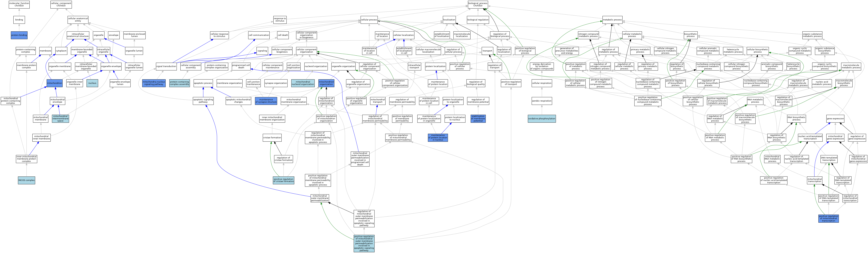Click the 'membrane-enclosed lumen' node
868x253 pixels.
134,35
